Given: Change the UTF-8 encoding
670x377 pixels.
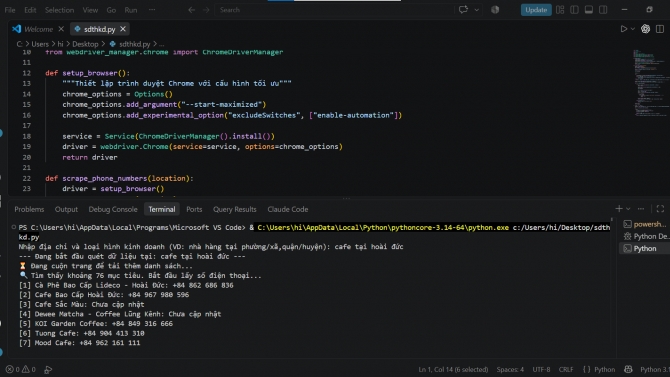Looking at the screenshot, I should tap(541, 370).
